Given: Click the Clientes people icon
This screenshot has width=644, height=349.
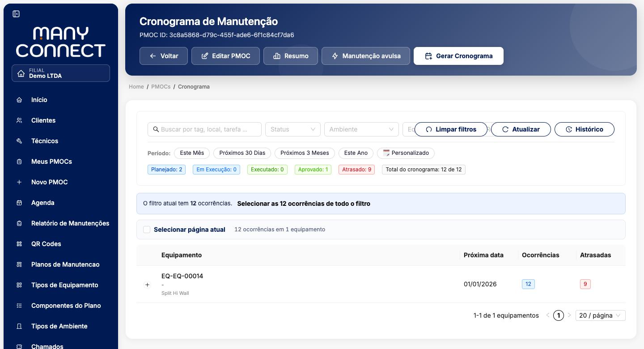Looking at the screenshot, I should tap(19, 120).
